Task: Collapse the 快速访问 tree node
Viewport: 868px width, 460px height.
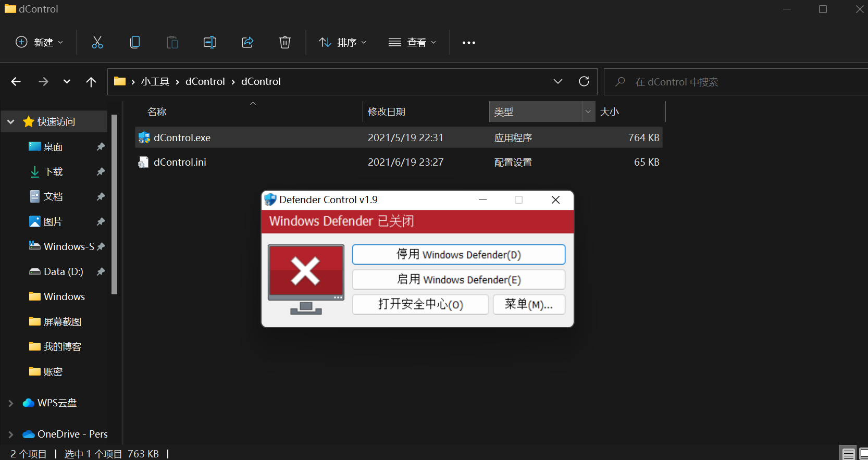Action: click(x=10, y=122)
